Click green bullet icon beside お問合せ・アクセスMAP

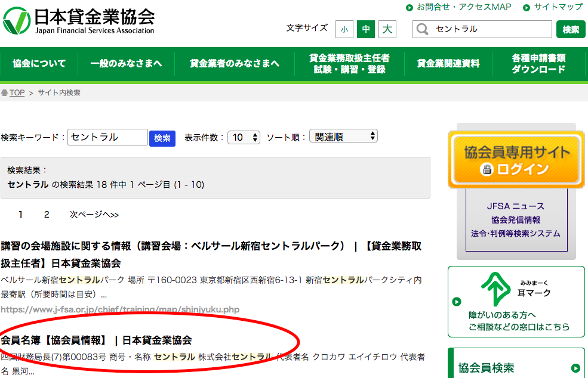coord(410,8)
